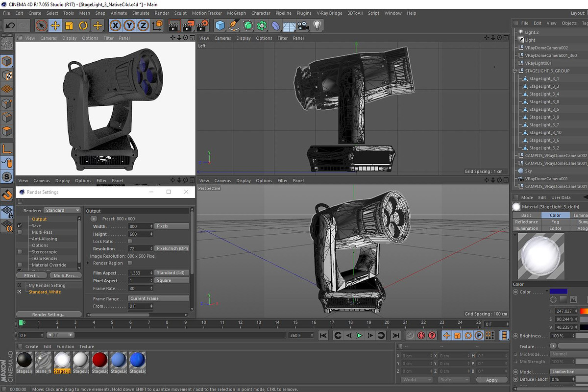Open the Spline Pen tool
This screenshot has height=392, width=588.
[234, 25]
